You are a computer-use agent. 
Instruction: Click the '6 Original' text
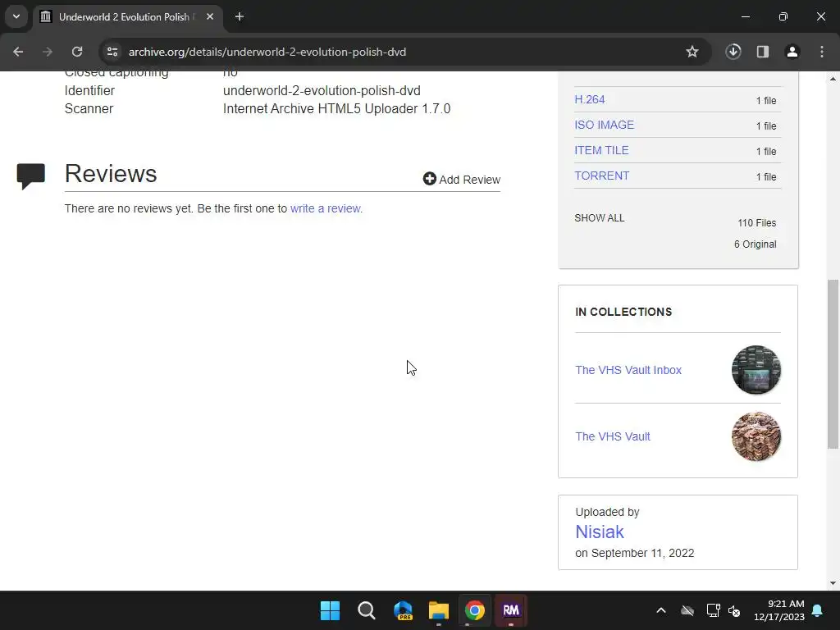click(756, 244)
